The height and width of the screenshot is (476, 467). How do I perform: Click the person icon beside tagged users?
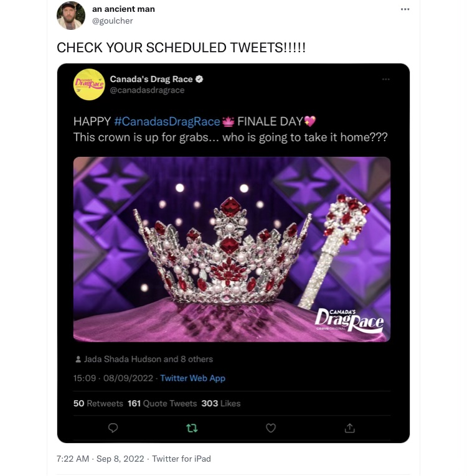[x=77, y=360]
